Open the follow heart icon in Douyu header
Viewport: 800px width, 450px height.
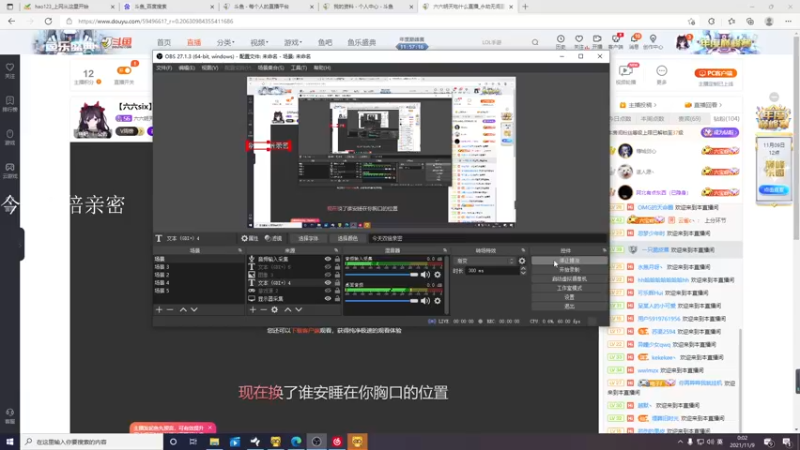(x=579, y=41)
